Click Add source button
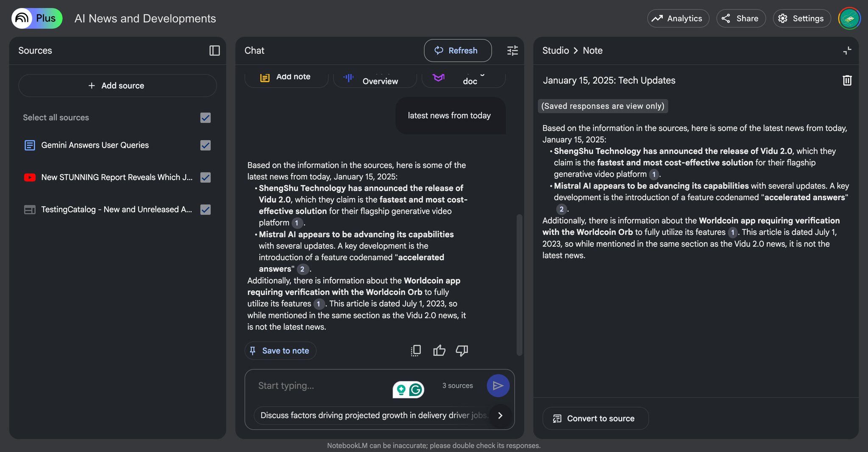 click(117, 86)
